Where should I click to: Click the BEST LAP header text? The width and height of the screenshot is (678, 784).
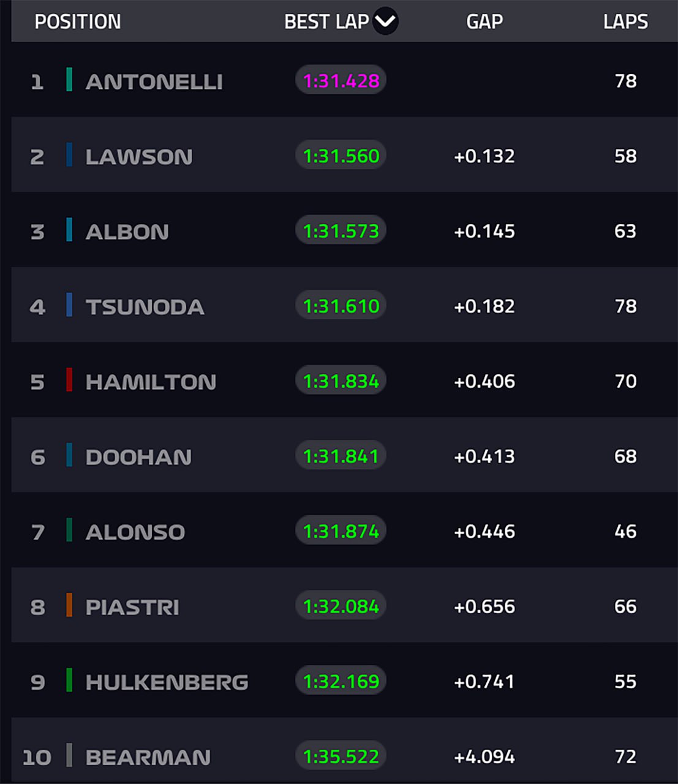click(x=326, y=21)
